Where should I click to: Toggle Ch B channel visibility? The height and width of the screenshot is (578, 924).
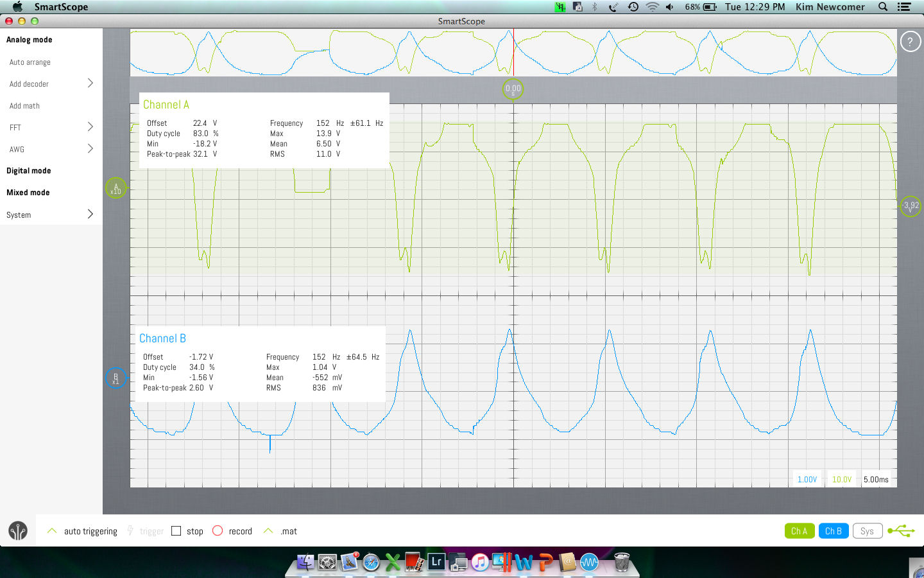tap(833, 531)
